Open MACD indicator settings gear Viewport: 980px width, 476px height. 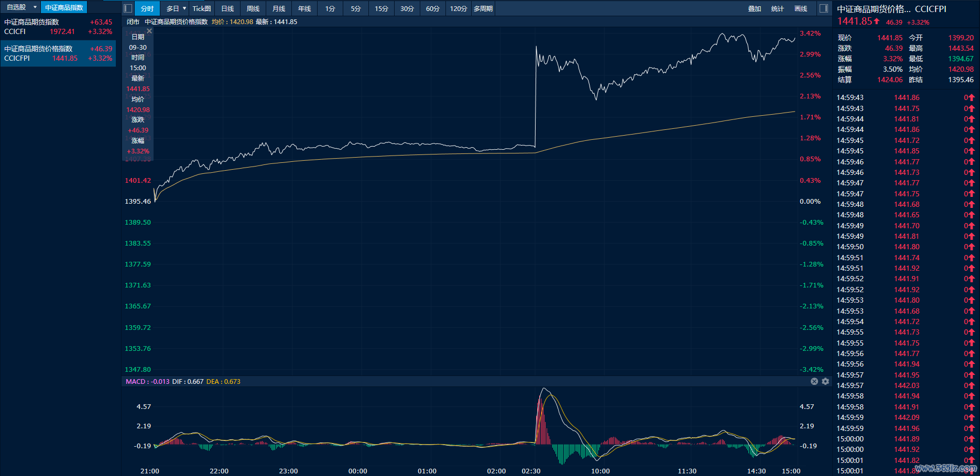(x=825, y=381)
